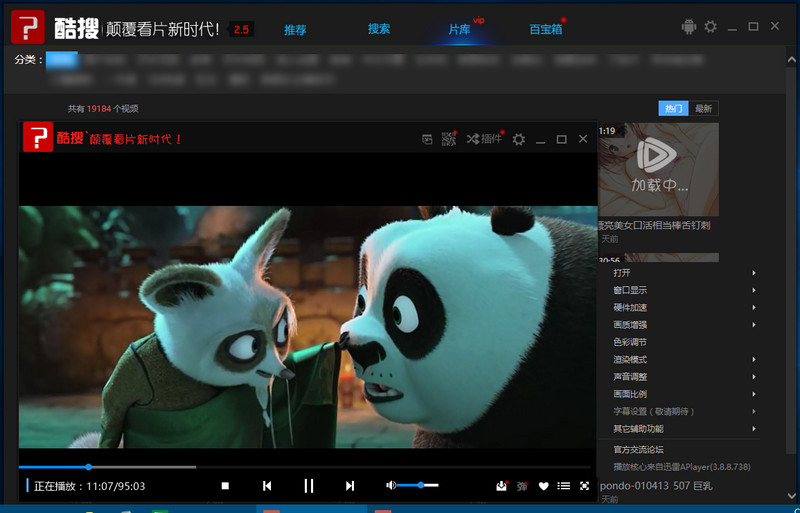Viewport: 800px width, 513px height.
Task: Skip to the previous video
Action: click(x=267, y=486)
